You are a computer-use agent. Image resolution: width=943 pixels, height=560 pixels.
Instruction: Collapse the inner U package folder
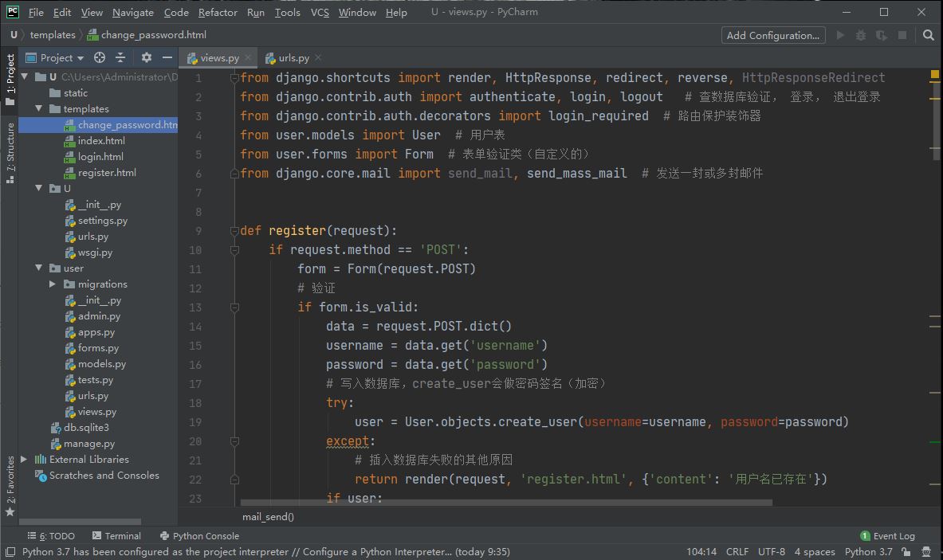[38, 188]
